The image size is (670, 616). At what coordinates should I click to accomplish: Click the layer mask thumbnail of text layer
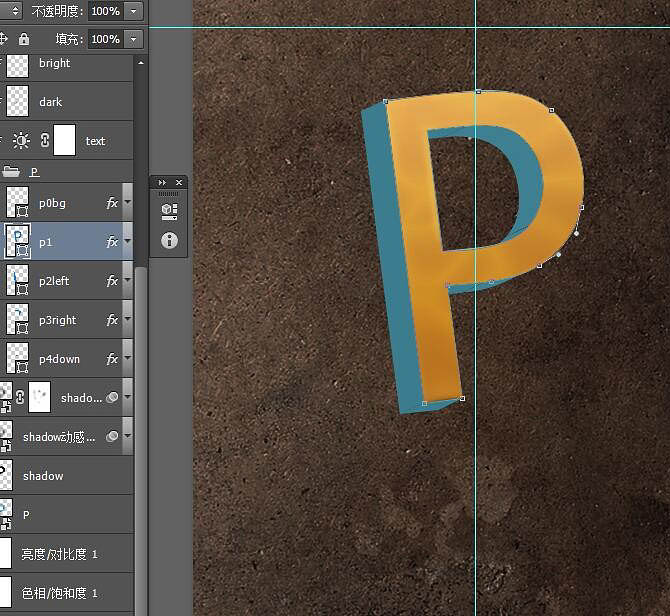pos(64,141)
